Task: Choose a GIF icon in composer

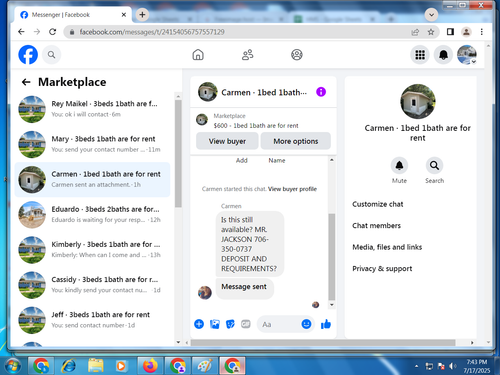Action: pyautogui.click(x=246, y=324)
